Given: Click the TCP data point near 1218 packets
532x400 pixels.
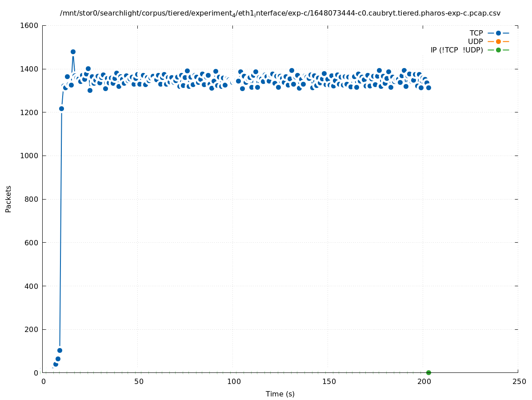Looking at the screenshot, I should tap(61, 108).
